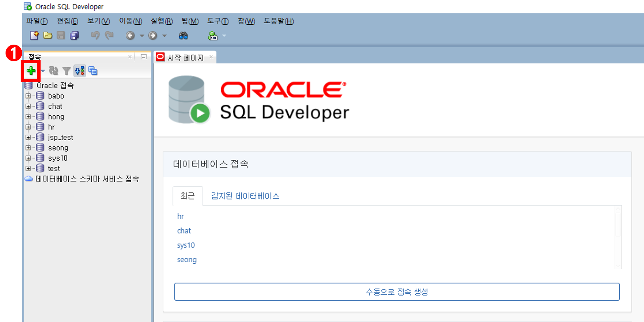This screenshot has height=322, width=644.
Task: Open the recent seong connection link
Action: coord(187,260)
